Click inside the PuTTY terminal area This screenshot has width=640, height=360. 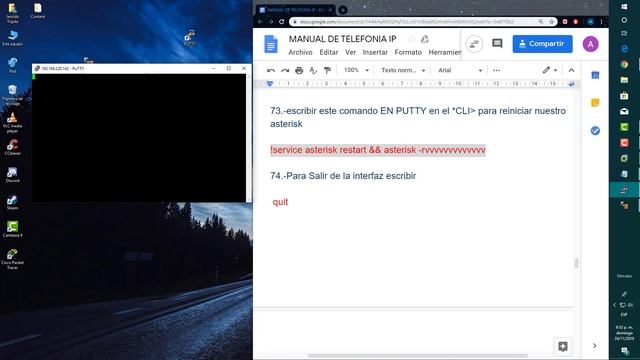(139, 138)
